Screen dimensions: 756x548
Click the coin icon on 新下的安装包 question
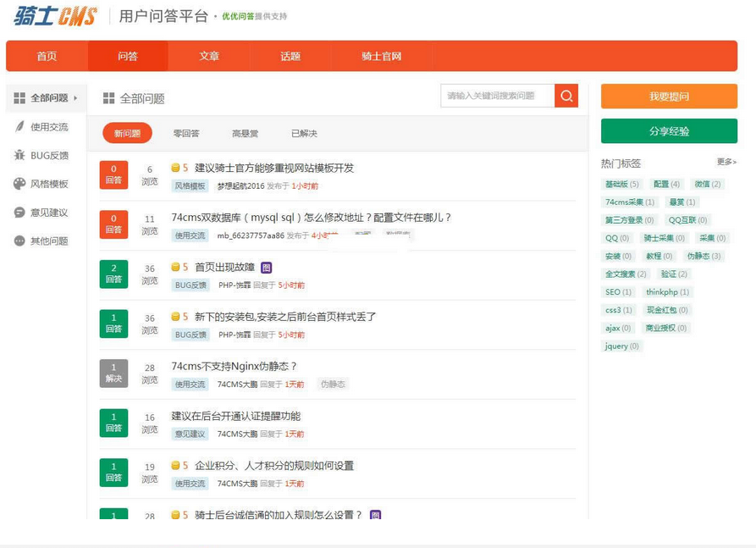click(175, 317)
